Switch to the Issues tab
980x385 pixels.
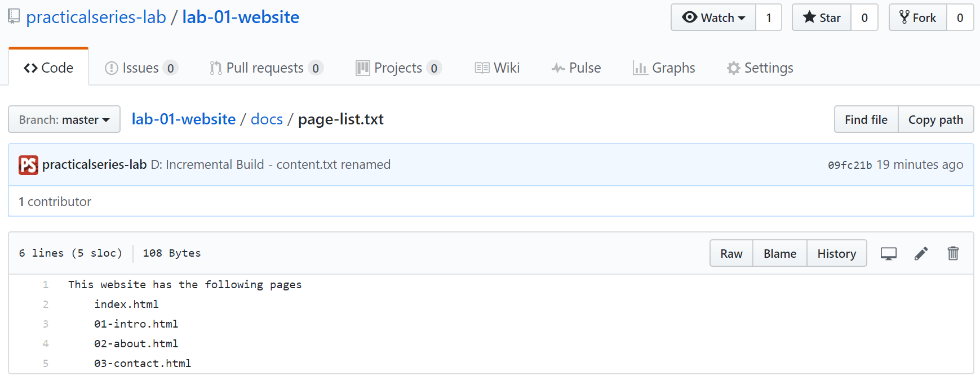[x=141, y=68]
